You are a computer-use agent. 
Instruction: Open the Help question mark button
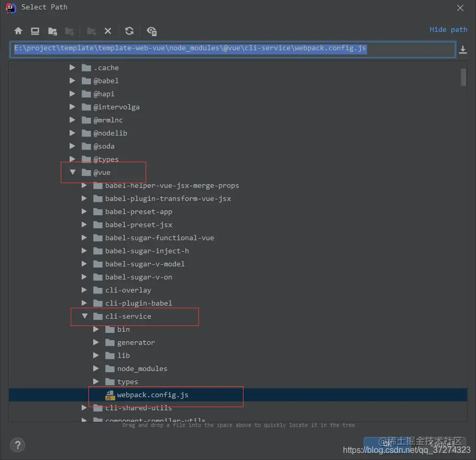(x=18, y=445)
